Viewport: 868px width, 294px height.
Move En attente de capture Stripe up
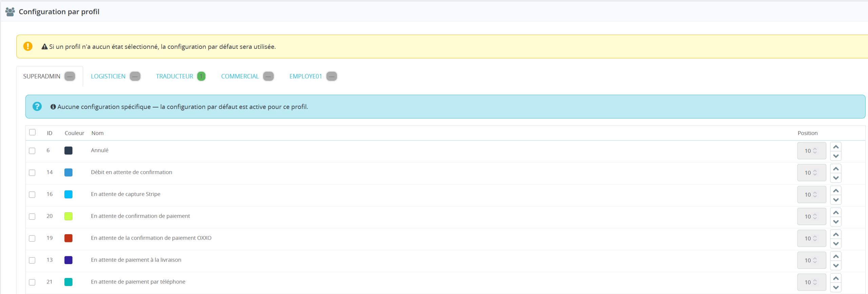[836, 190]
